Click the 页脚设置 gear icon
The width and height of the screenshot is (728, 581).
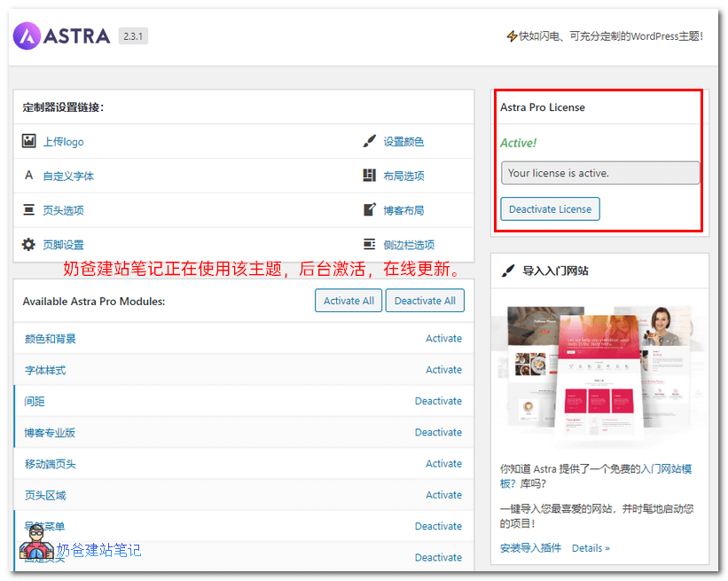click(27, 244)
